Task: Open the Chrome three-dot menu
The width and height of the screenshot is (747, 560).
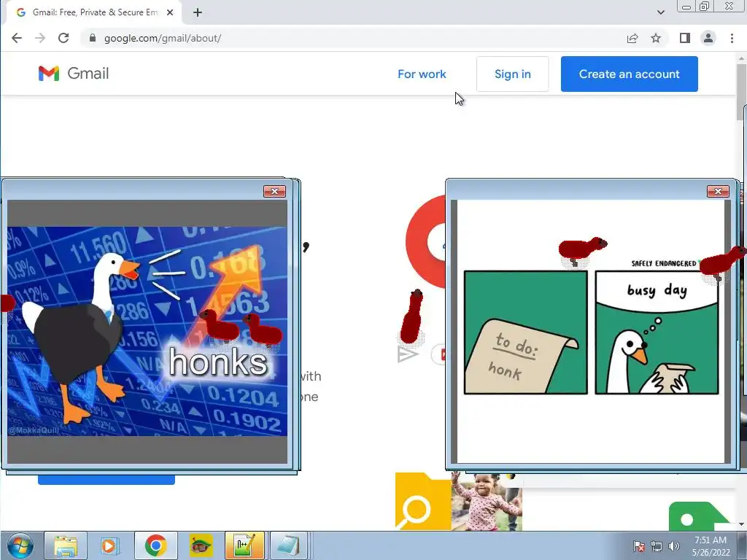Action: click(x=732, y=38)
